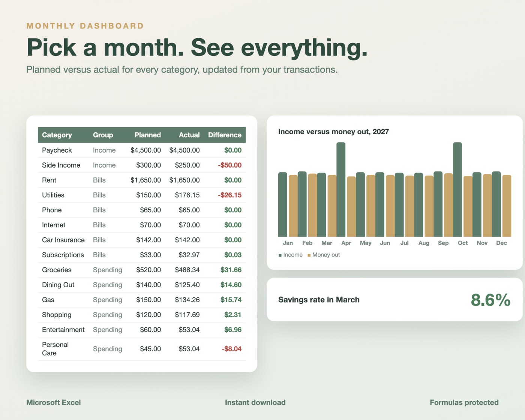The image size is (525, 420).
Task: Click the Group column header
Action: [x=103, y=135]
